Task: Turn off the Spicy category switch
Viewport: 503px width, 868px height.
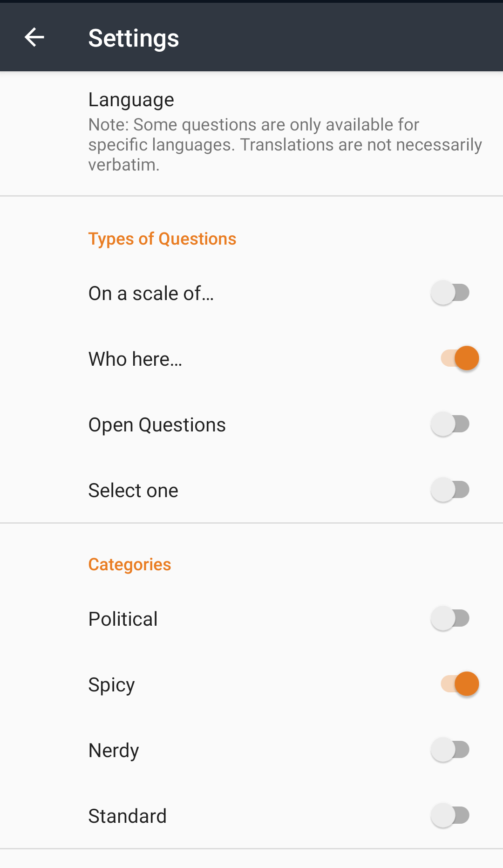Action: pyautogui.click(x=460, y=684)
